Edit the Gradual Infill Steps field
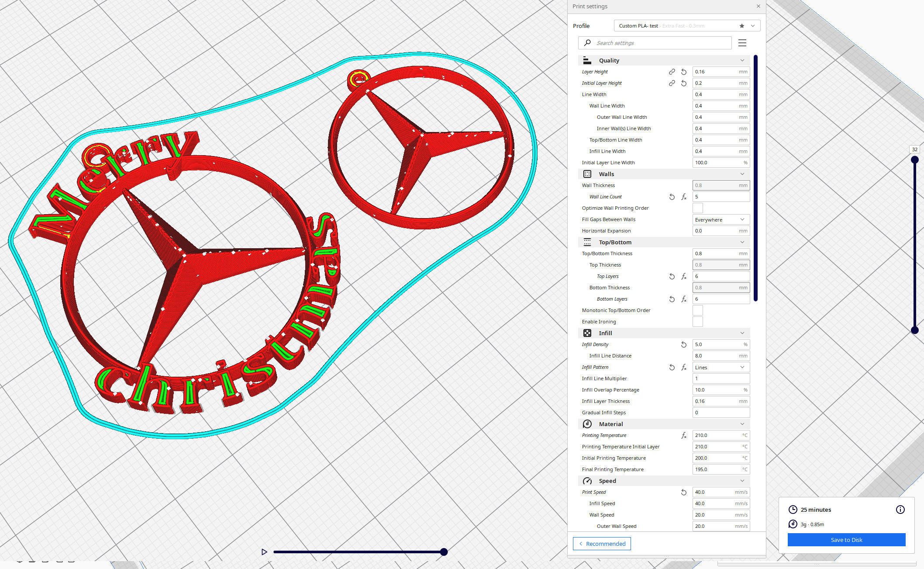Screen dimensions: 924x569 (721, 413)
